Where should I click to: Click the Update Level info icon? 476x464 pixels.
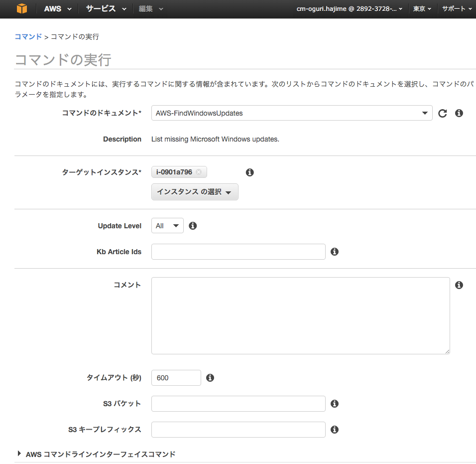point(193,225)
